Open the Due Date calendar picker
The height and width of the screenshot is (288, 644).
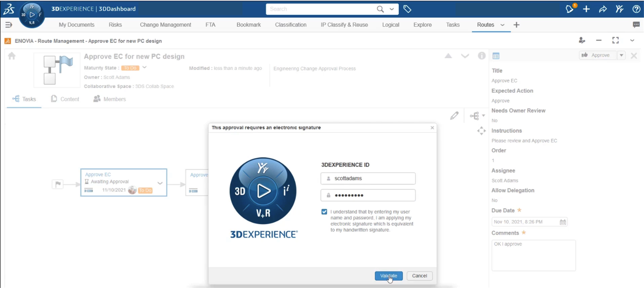[563, 222]
